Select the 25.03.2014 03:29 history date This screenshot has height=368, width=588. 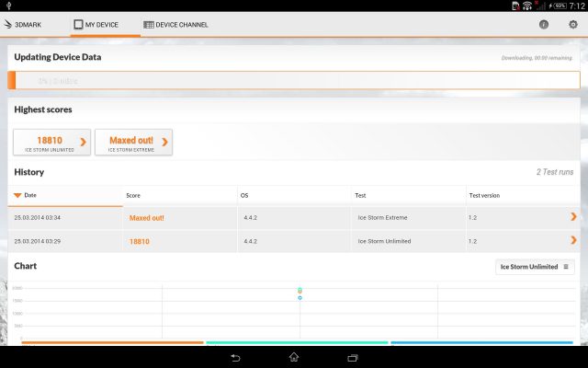37,241
